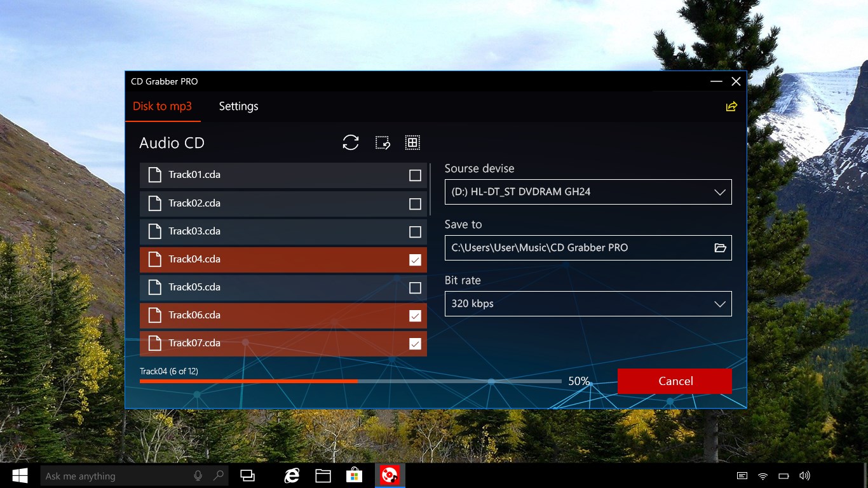Click the battery tray icon

(783, 475)
